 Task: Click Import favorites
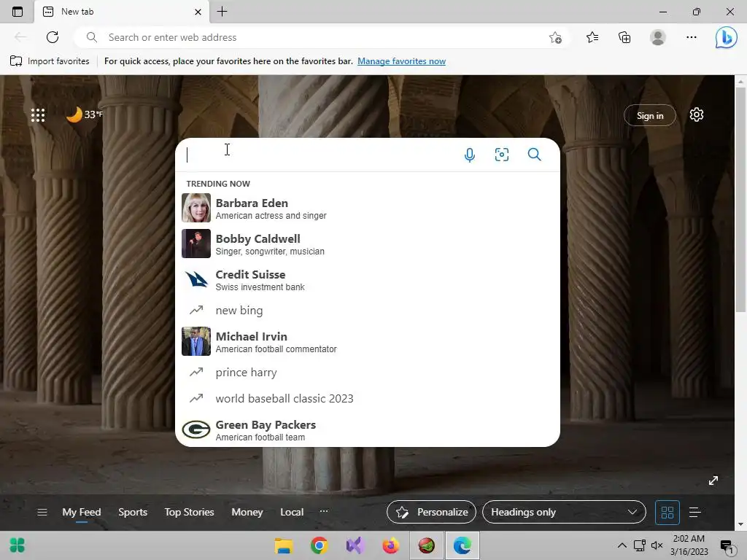tap(50, 61)
